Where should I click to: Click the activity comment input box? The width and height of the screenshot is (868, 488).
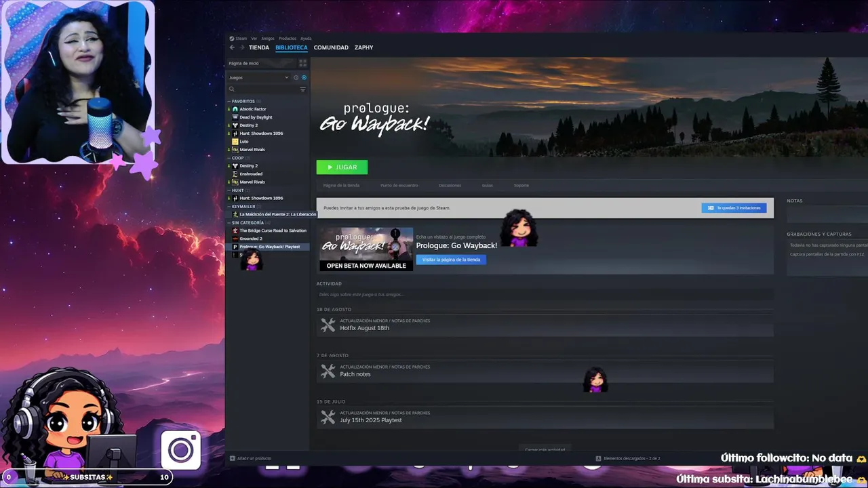point(545,295)
